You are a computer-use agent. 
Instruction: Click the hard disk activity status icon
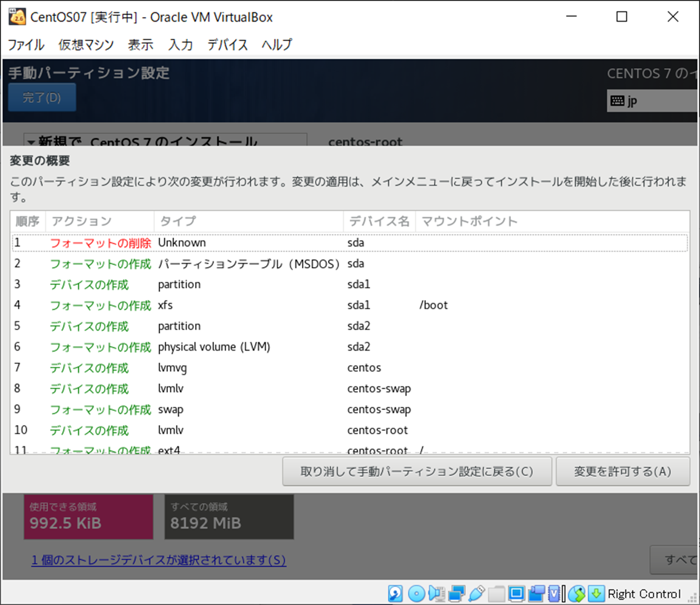395,593
